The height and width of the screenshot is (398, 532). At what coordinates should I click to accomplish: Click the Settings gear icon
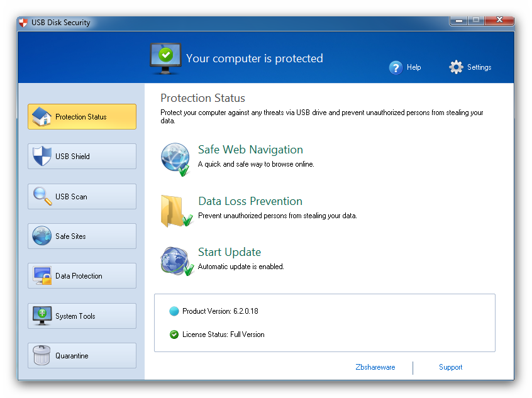pyautogui.click(x=456, y=67)
